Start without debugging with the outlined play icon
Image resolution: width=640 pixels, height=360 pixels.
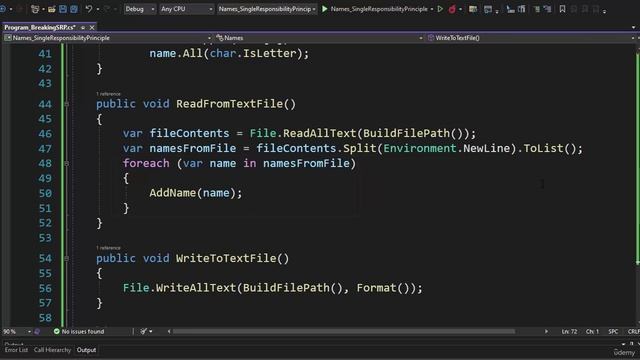[x=440, y=9]
